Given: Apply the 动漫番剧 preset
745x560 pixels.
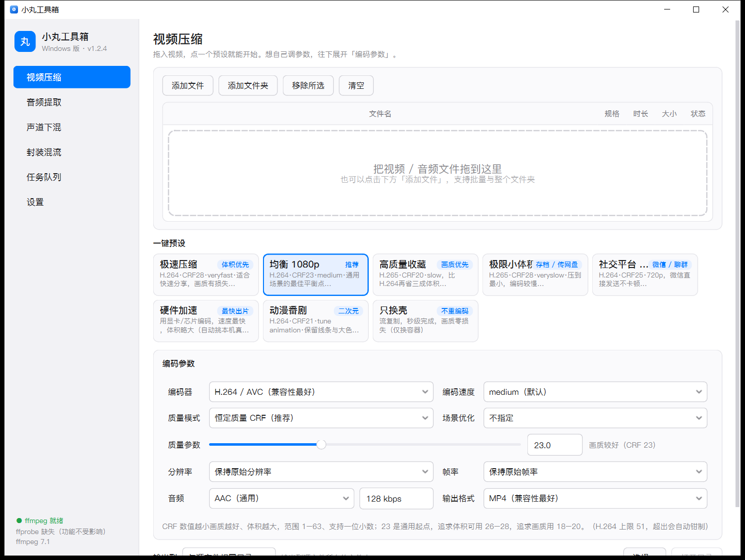Looking at the screenshot, I should 316,321.
